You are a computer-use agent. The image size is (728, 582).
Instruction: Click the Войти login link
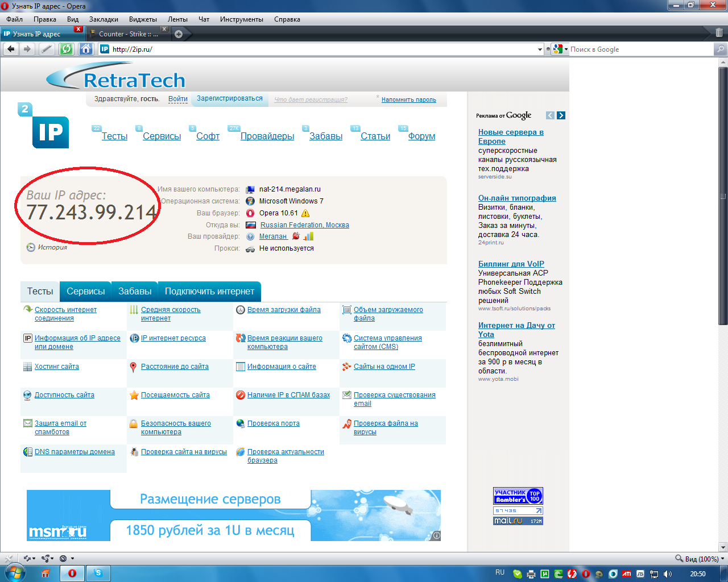(x=178, y=99)
